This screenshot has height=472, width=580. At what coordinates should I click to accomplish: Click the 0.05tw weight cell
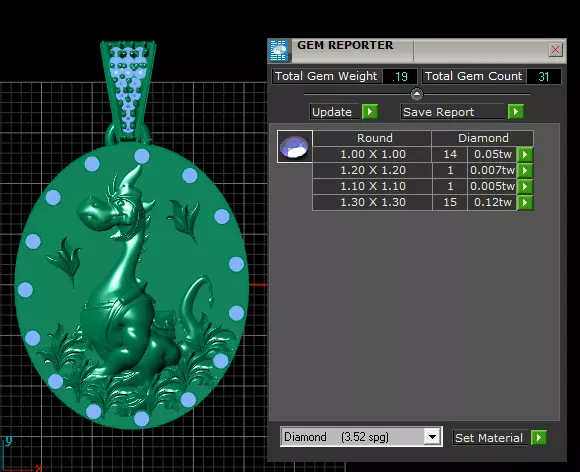tap(492, 154)
